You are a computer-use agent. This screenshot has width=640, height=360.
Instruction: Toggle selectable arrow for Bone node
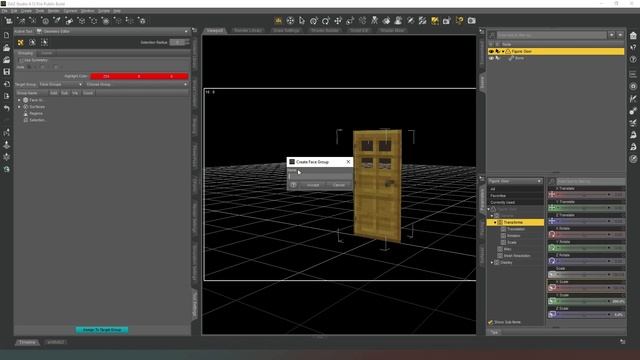pos(498,58)
